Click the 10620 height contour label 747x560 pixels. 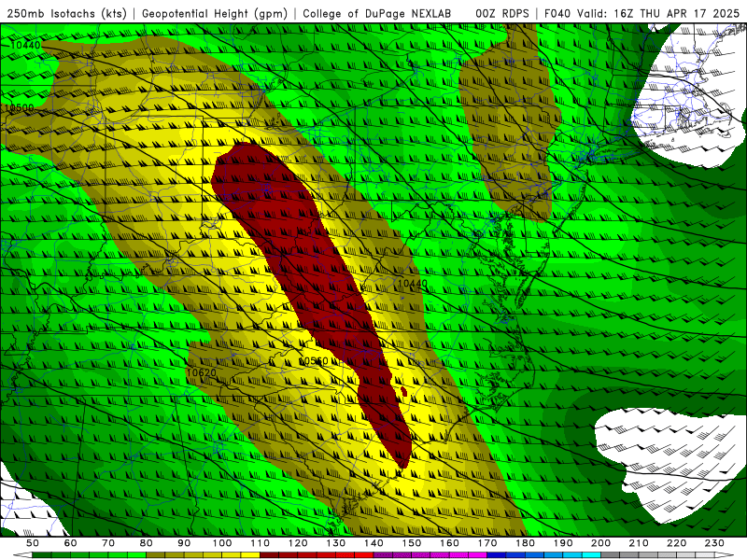pos(201,372)
